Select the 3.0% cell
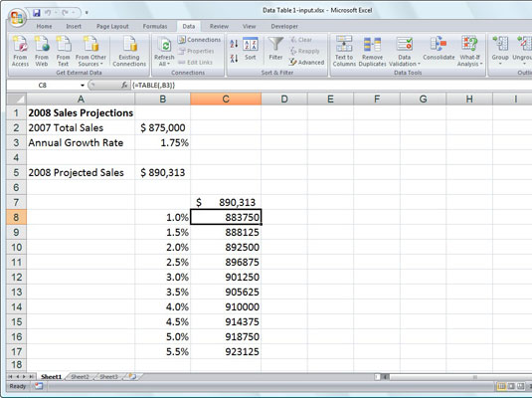The image size is (532, 398). pos(162,277)
